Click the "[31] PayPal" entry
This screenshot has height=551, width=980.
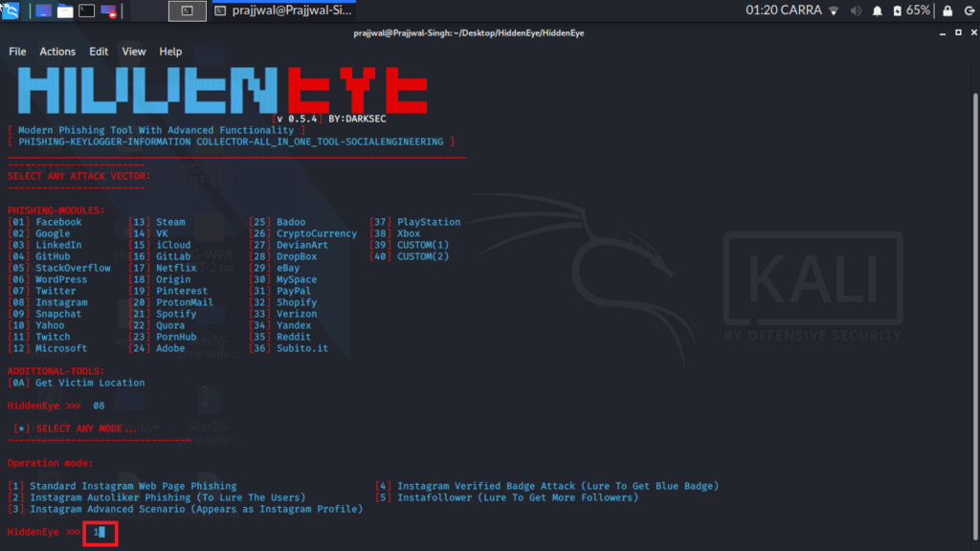280,291
